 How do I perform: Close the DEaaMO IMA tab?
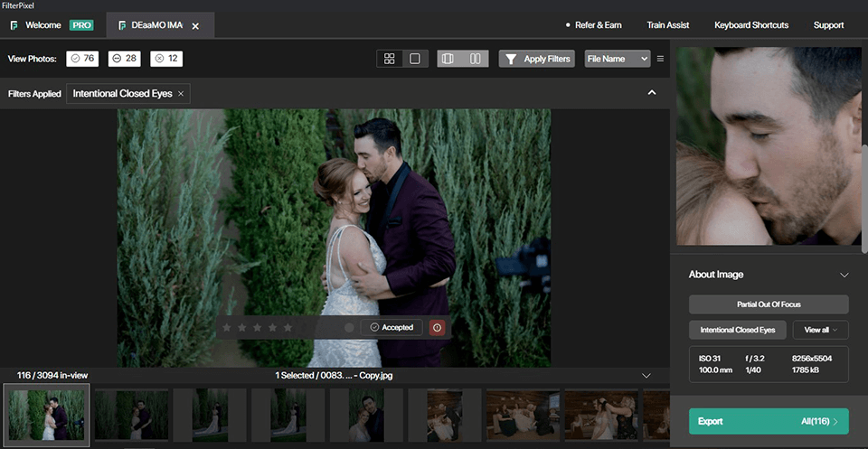[195, 26]
